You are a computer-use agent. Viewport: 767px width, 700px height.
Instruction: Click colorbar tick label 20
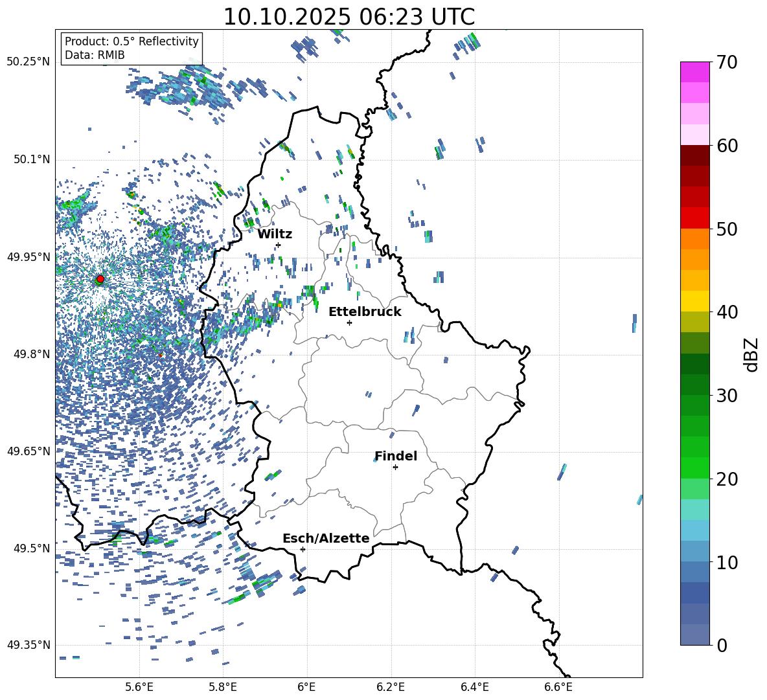click(x=726, y=479)
